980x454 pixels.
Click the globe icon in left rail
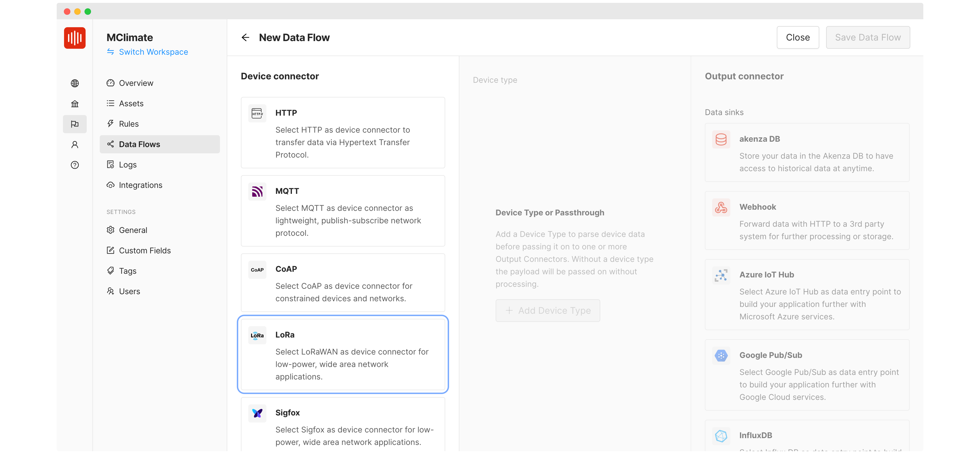75,83
